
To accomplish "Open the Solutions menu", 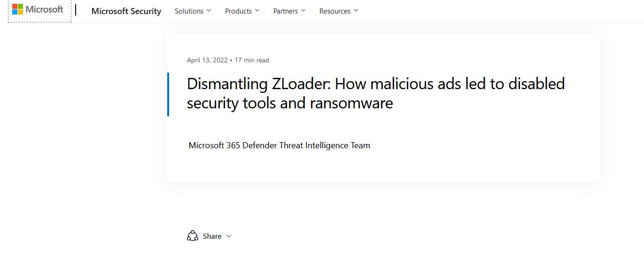I will (x=189, y=11).
